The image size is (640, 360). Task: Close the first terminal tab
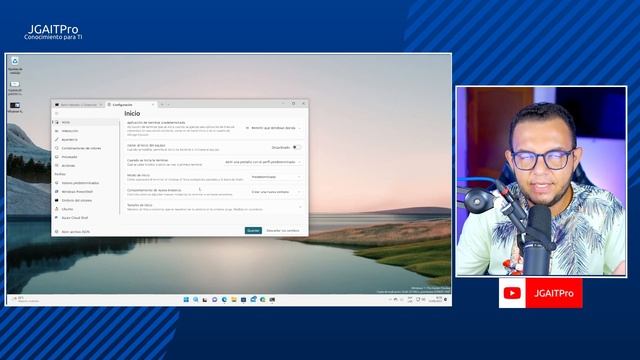point(101,105)
